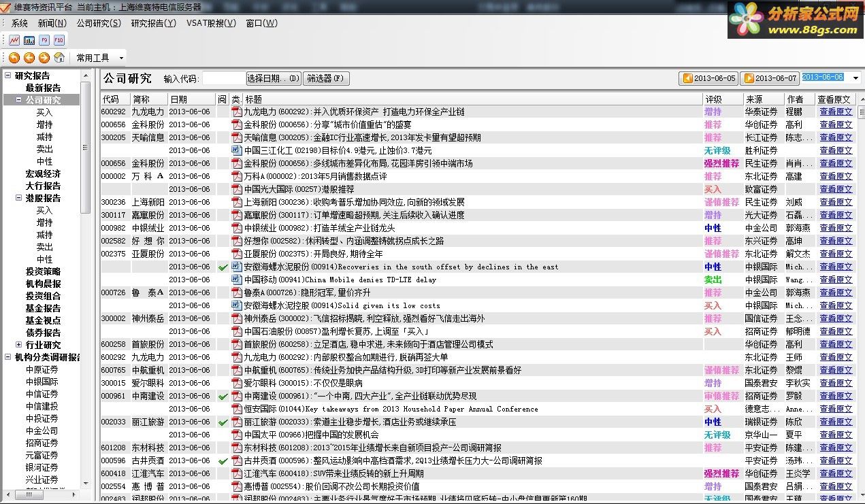Viewport: 865px width, 504px height.
Task: Sort by the 评级 column header
Action: click(x=722, y=99)
